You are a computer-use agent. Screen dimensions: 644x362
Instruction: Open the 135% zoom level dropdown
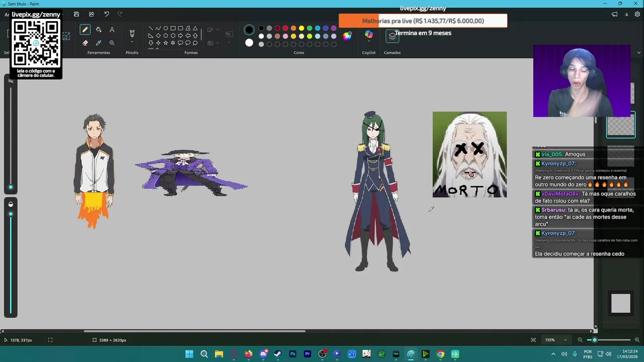click(556, 340)
